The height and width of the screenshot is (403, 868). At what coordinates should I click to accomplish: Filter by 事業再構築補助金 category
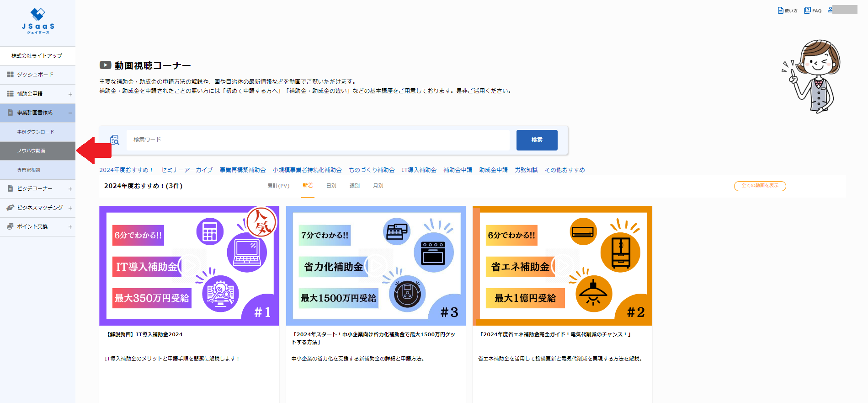(243, 170)
